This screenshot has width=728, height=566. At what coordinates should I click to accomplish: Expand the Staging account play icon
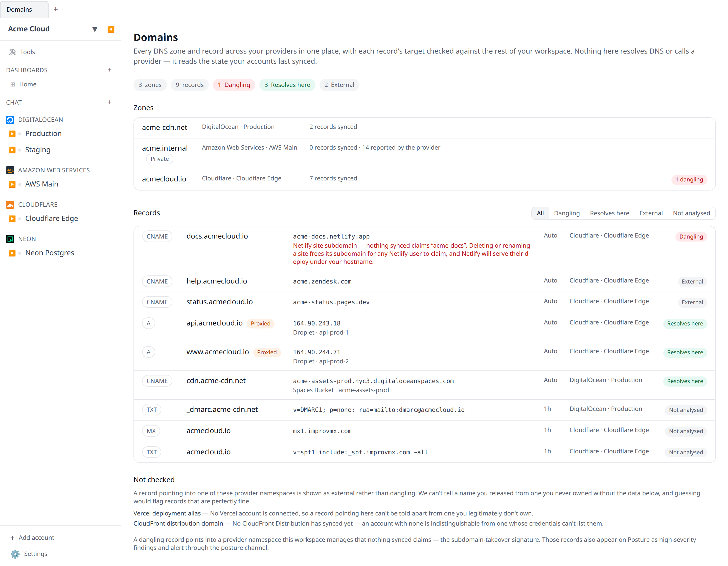tap(12, 150)
